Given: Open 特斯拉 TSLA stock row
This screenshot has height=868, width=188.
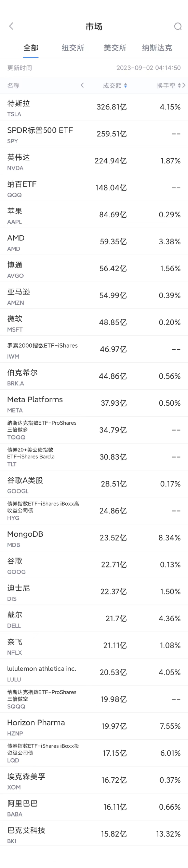Looking at the screenshot, I should [x=94, y=107].
